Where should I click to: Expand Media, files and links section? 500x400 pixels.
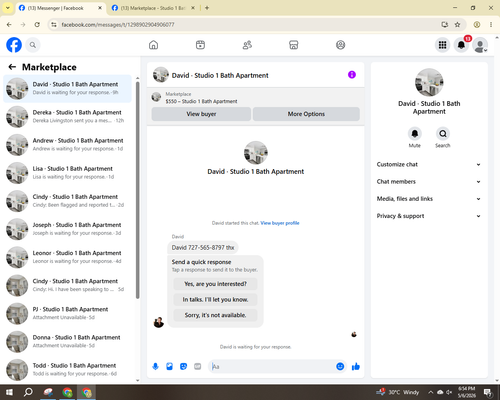coord(429,199)
